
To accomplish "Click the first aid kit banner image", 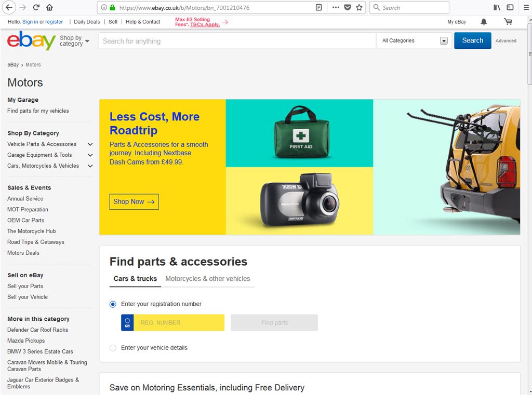I will [299, 133].
